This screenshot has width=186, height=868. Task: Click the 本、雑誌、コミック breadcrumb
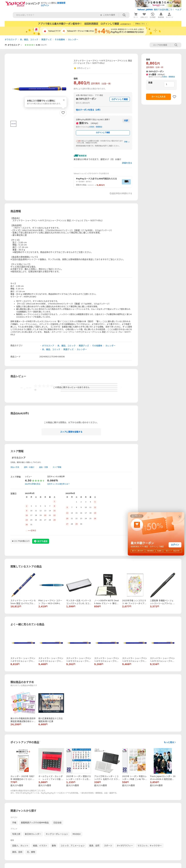click(29, 39)
